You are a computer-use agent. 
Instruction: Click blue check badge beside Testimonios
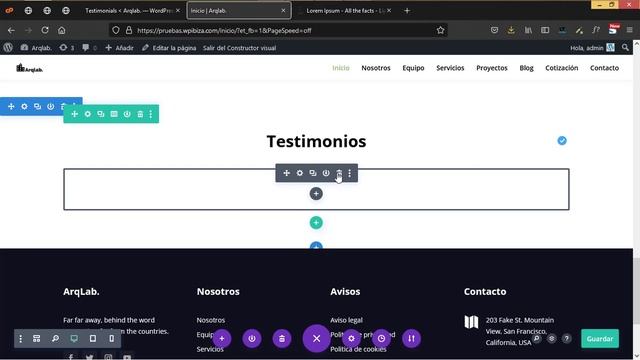[562, 140]
